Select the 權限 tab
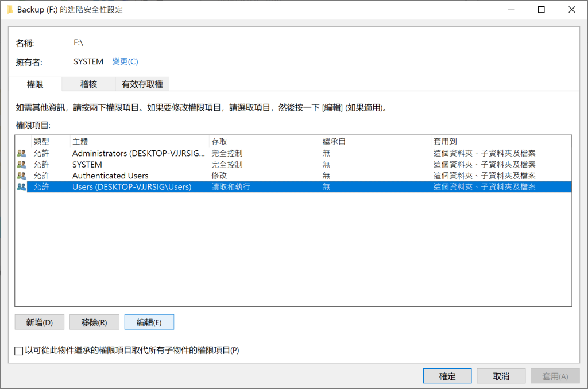Viewport: 588px width, 389px height. point(35,84)
